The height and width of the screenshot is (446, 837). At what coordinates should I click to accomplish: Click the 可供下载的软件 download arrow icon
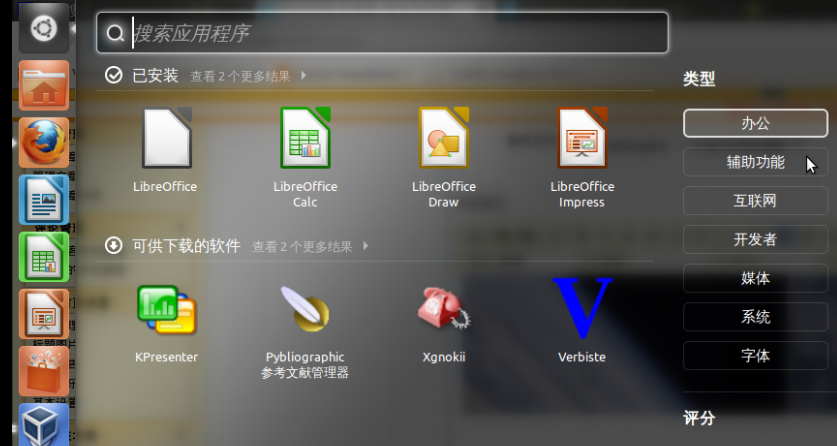click(x=114, y=245)
